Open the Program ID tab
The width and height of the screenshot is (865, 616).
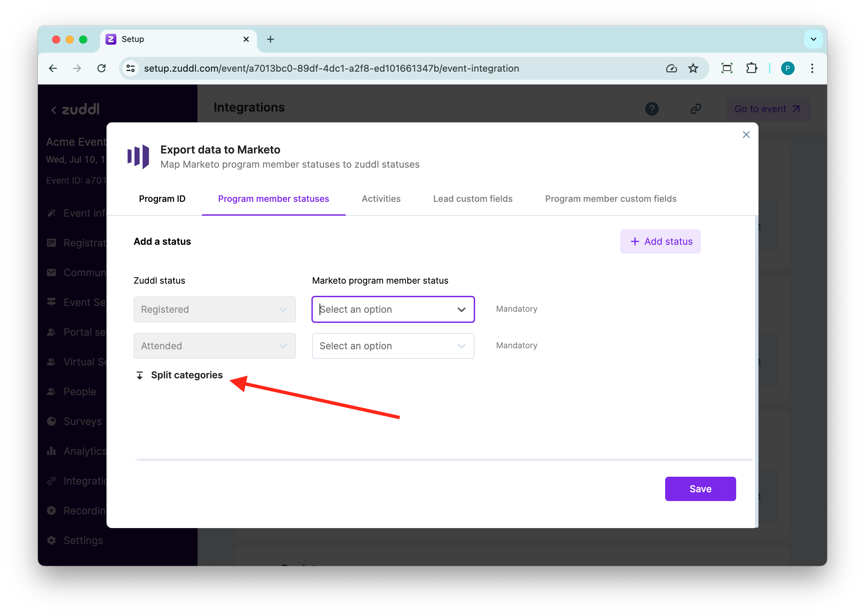click(162, 199)
